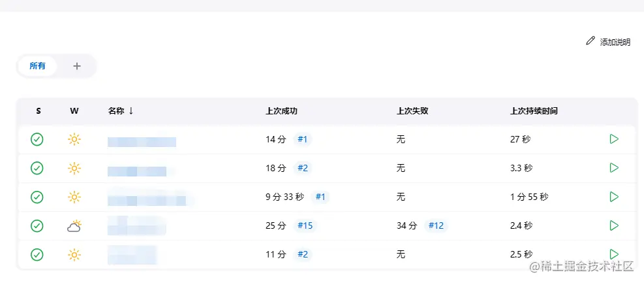Sort by 上次失败 column header
The height and width of the screenshot is (283, 644).
click(412, 111)
